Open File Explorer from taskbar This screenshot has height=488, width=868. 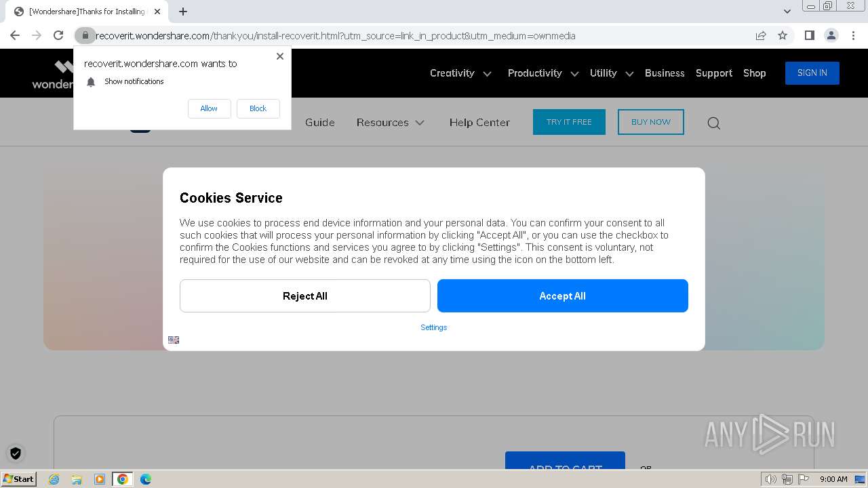[x=77, y=479]
